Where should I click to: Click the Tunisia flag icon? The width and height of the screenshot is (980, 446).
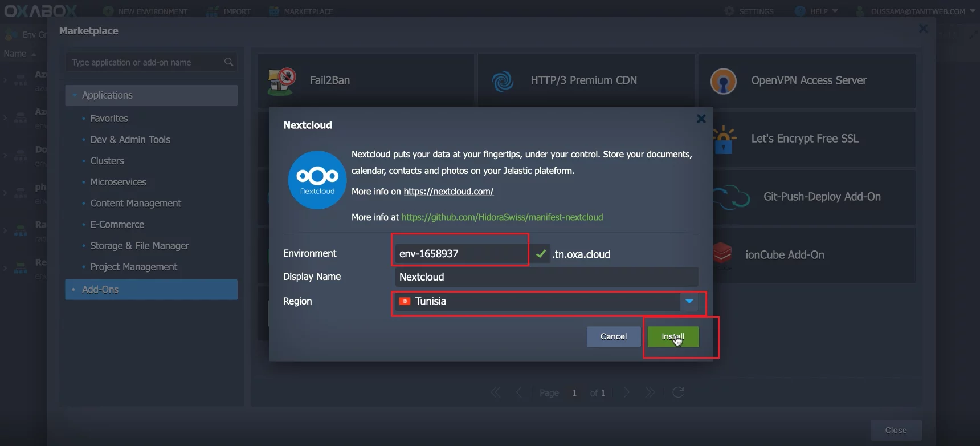pos(405,301)
